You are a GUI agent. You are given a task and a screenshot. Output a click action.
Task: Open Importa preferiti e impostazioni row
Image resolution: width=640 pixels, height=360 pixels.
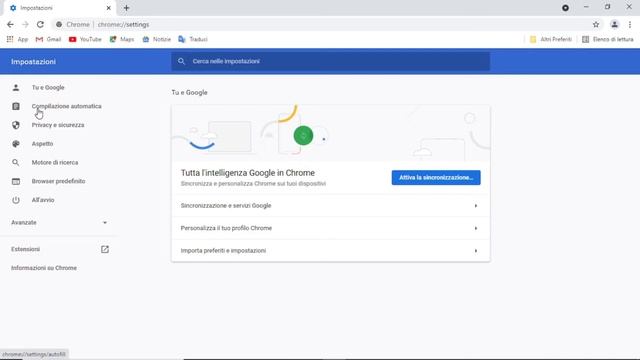coord(331,251)
